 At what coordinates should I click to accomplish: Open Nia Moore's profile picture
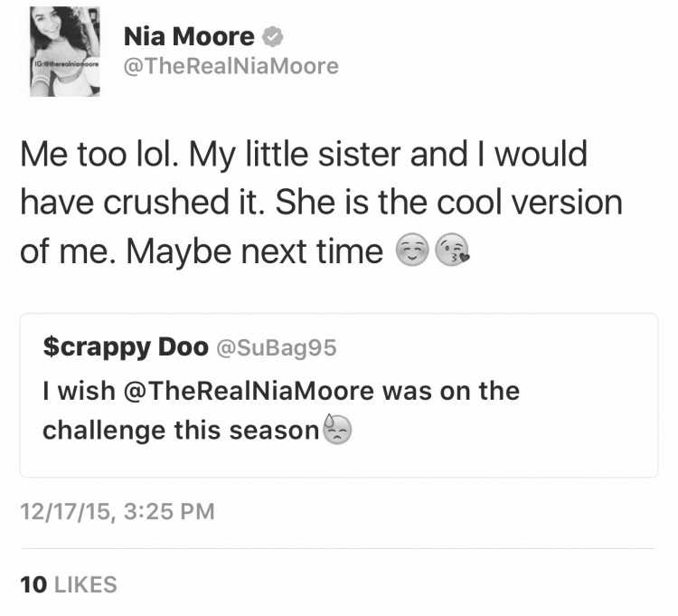[65, 52]
